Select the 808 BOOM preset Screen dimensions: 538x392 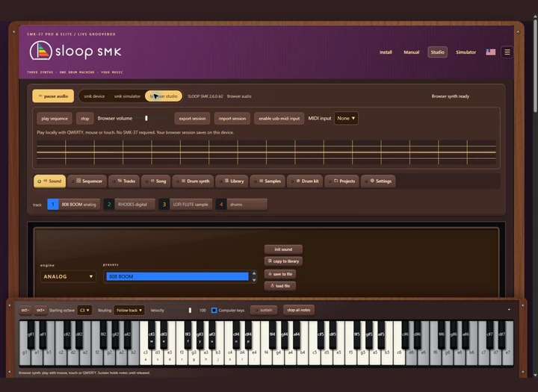point(177,276)
